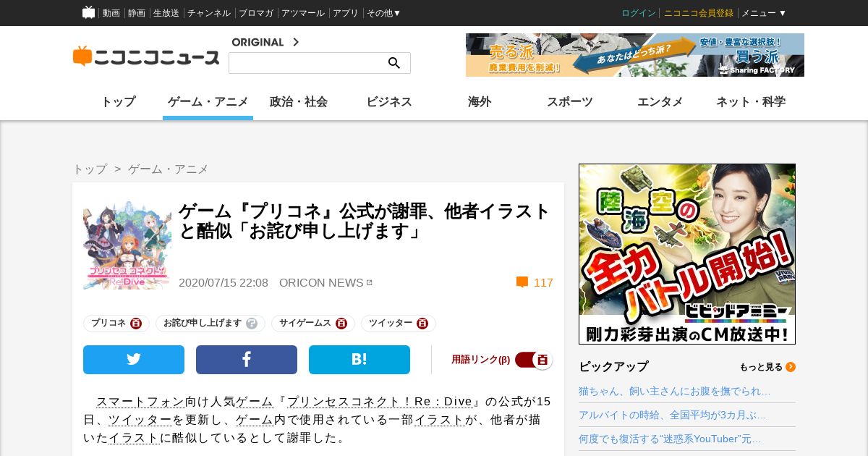Click the トップ breadcrumb link

tap(90, 169)
